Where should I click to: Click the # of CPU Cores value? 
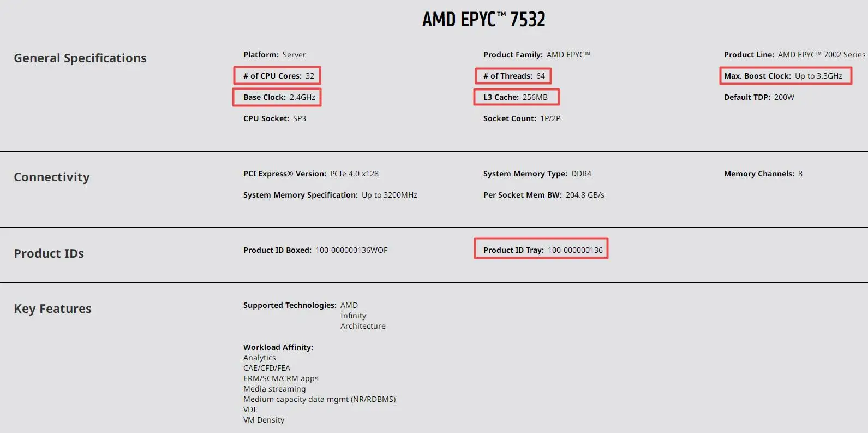[x=309, y=76]
